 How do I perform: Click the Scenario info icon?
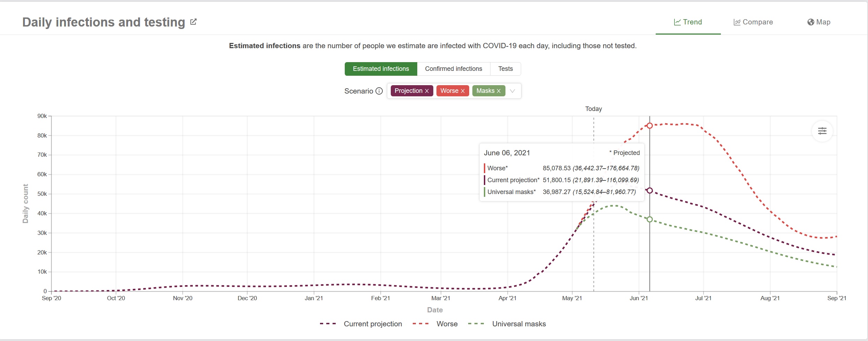[x=379, y=91]
